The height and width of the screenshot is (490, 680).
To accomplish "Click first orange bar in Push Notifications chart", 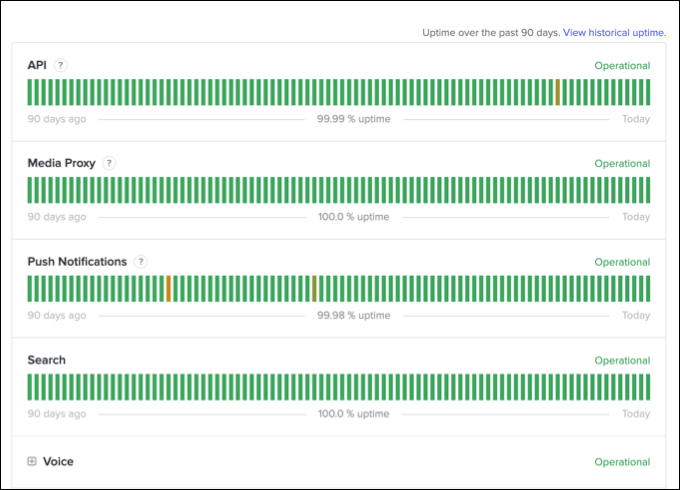I will coord(168,288).
